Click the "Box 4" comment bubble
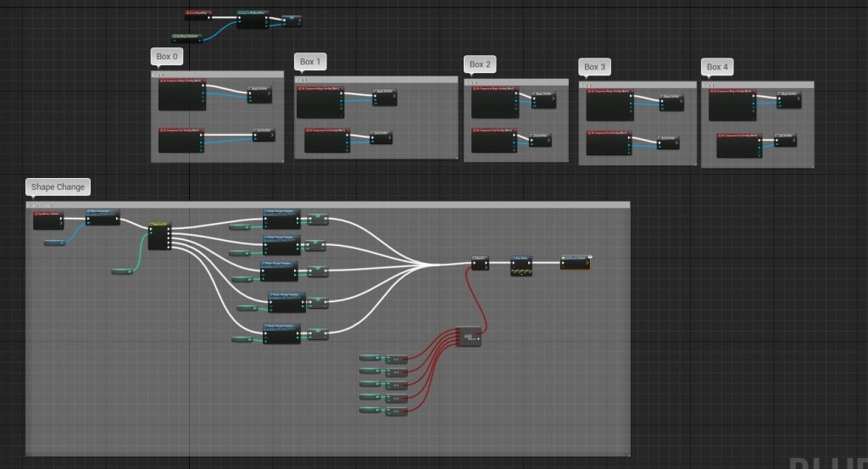Image resolution: width=868 pixels, height=469 pixels. tap(717, 67)
